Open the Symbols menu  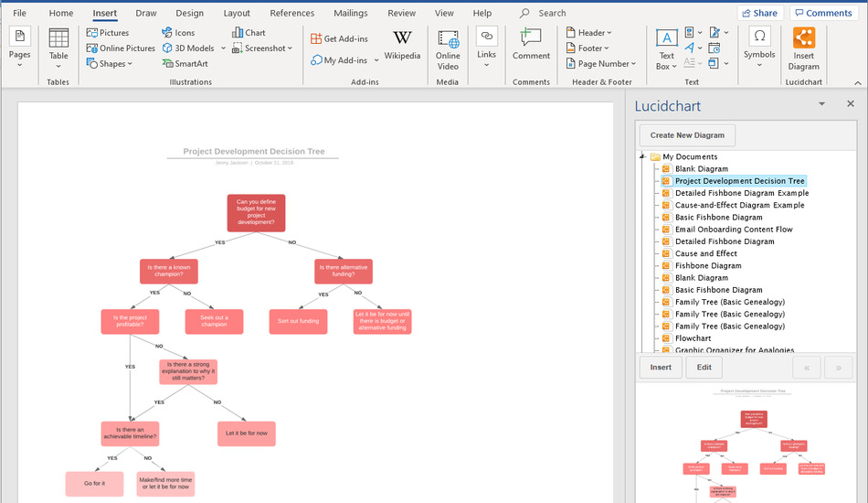[758, 46]
